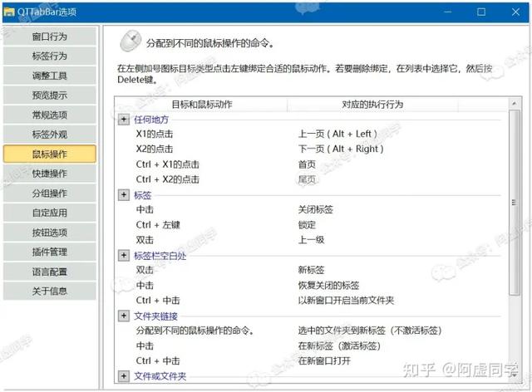Viewport: 532px width, 392px height.
Task: Show the 自定应用 settings
Action: point(50,213)
